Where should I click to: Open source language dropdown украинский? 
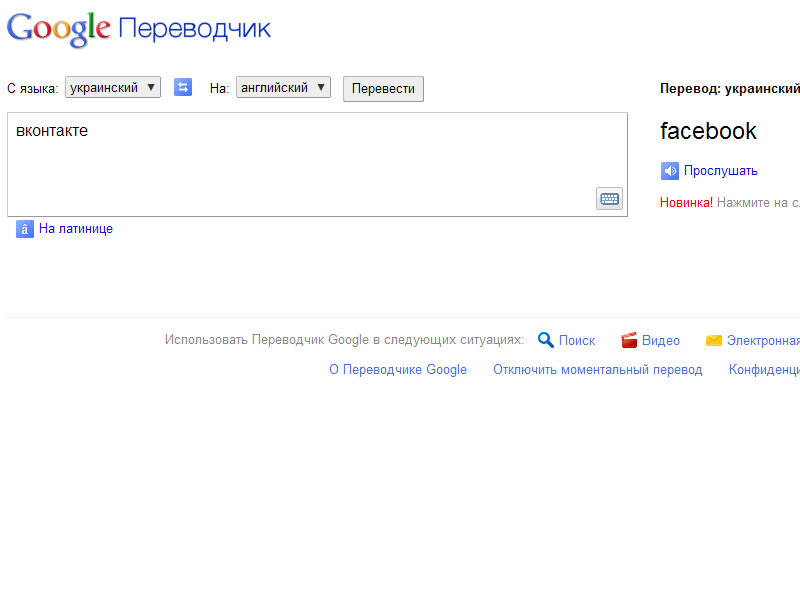click(113, 87)
